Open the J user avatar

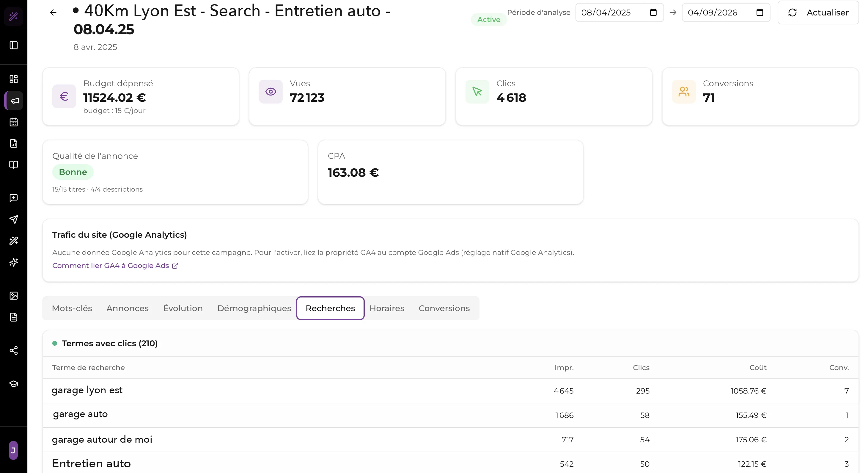coord(13,450)
